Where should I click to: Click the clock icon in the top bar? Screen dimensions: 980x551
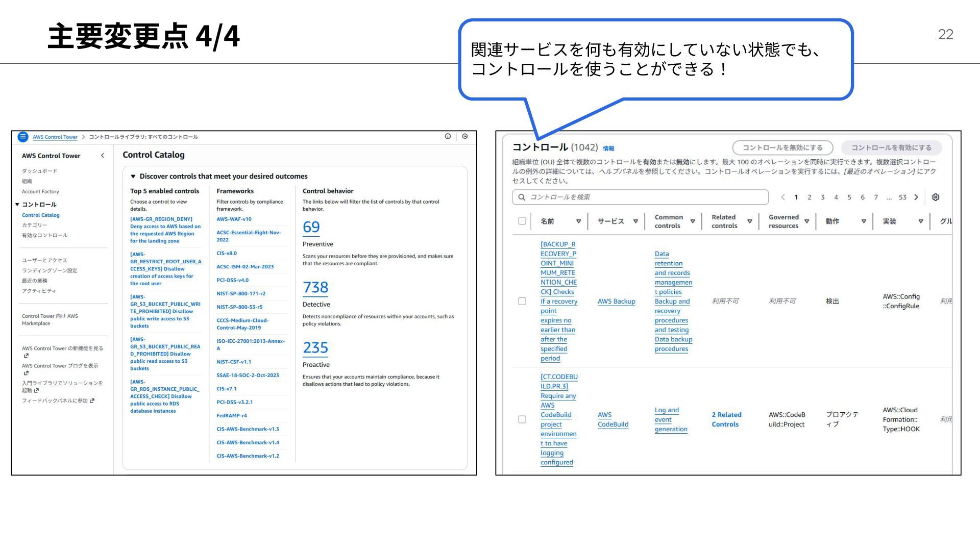[x=465, y=137]
